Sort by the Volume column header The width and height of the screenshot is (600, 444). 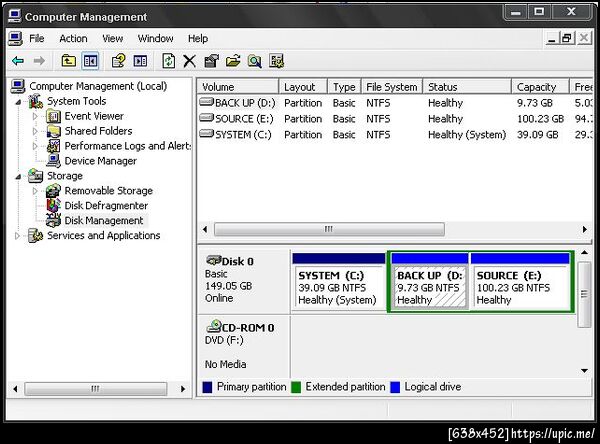tap(238, 87)
